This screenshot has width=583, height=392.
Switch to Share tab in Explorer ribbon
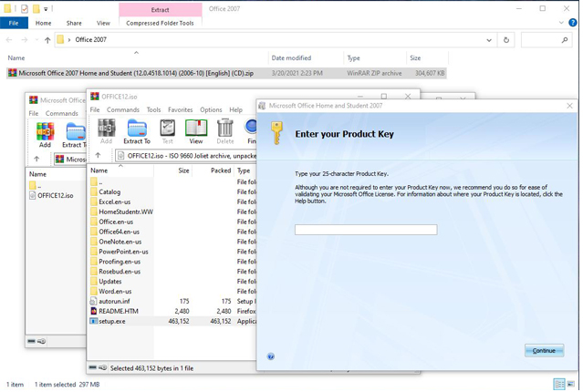click(x=74, y=23)
